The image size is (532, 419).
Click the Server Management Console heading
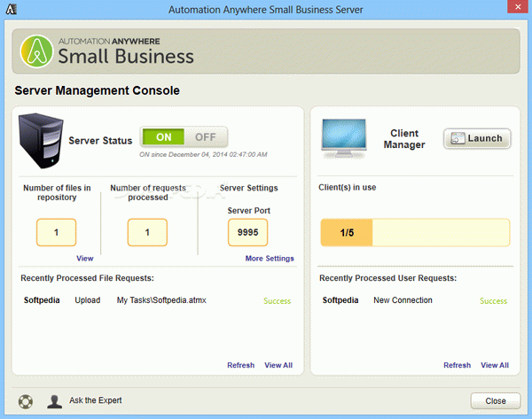point(97,90)
